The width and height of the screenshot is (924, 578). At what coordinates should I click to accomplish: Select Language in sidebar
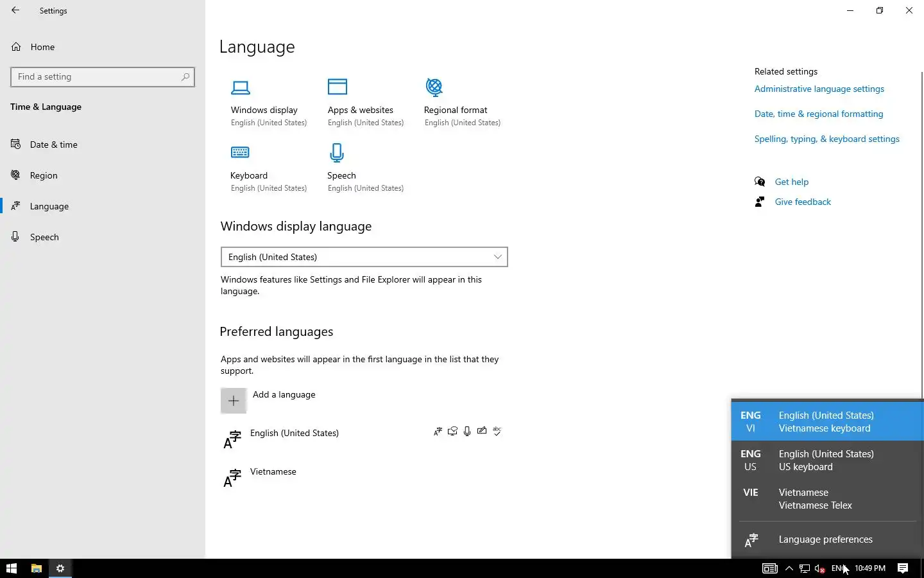click(x=103, y=206)
